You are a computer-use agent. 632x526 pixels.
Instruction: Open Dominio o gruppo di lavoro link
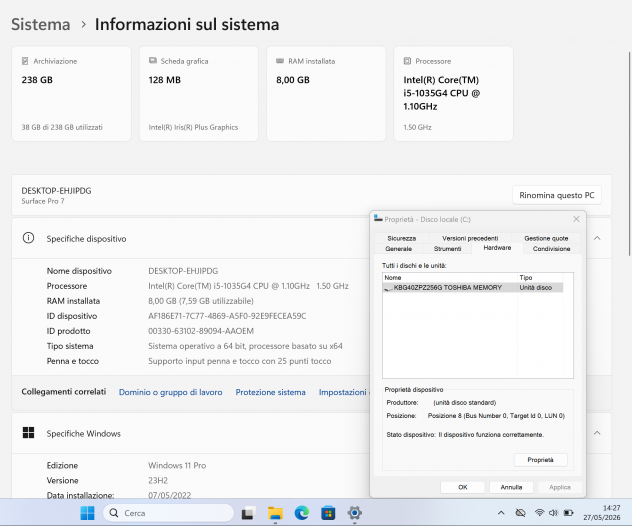pyautogui.click(x=170, y=392)
